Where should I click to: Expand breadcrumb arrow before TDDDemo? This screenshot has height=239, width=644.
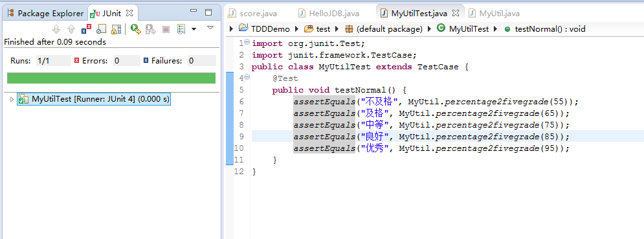[232, 28]
